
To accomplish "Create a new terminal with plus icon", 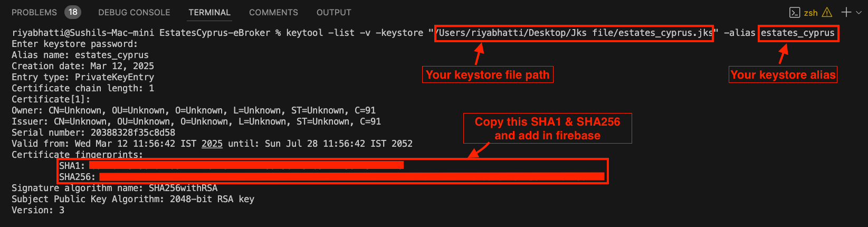I will [x=846, y=12].
